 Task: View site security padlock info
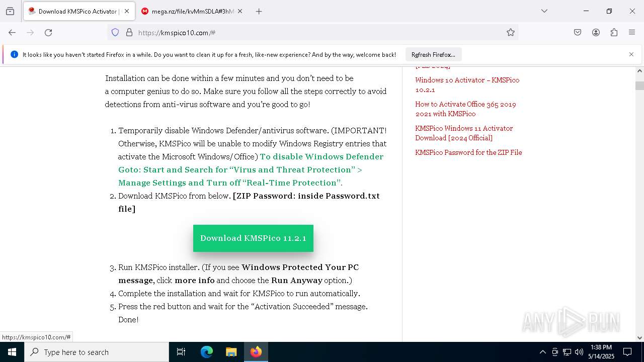(x=129, y=32)
